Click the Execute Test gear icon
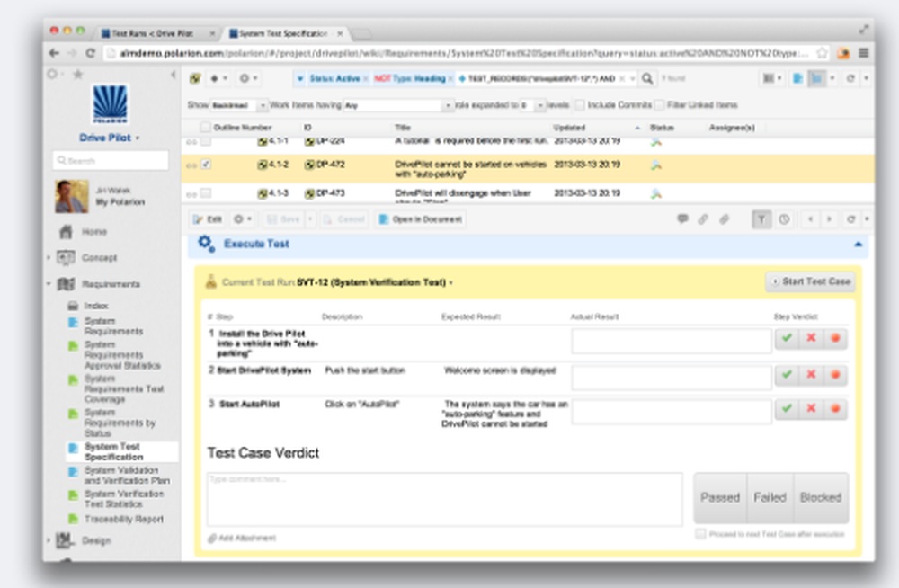899x588 pixels. pos(207,244)
